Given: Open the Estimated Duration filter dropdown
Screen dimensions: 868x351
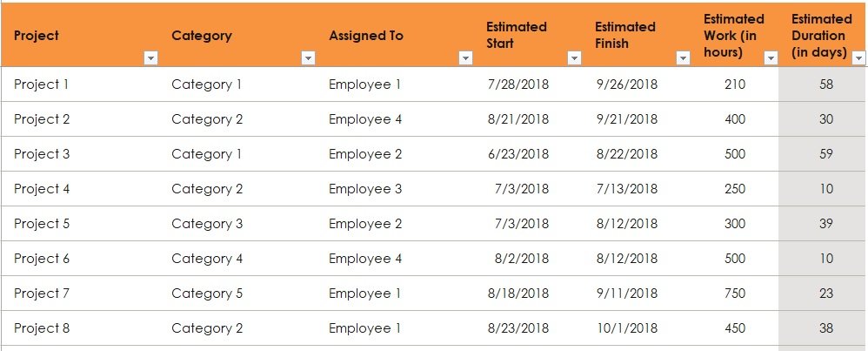Looking at the screenshot, I should point(858,58).
